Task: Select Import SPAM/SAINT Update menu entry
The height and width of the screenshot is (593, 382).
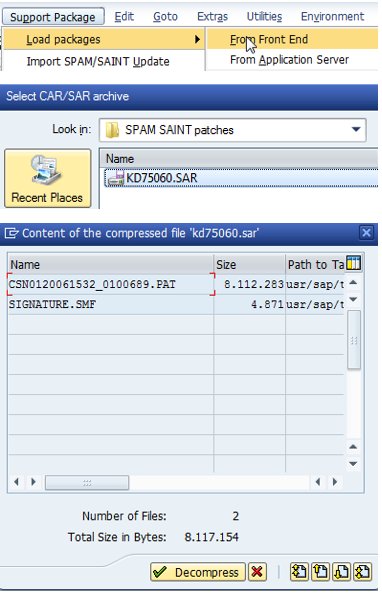Action: click(98, 61)
